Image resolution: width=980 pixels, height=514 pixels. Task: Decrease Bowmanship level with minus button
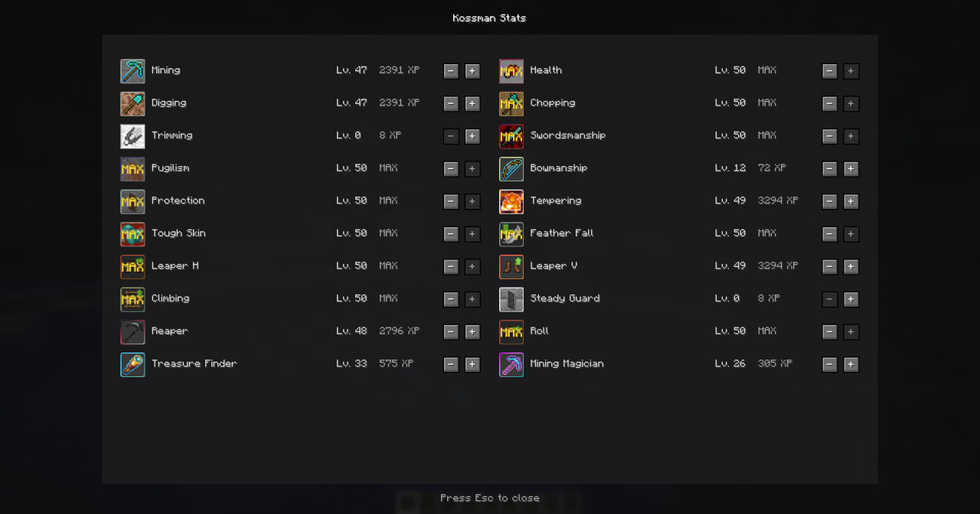(x=830, y=169)
